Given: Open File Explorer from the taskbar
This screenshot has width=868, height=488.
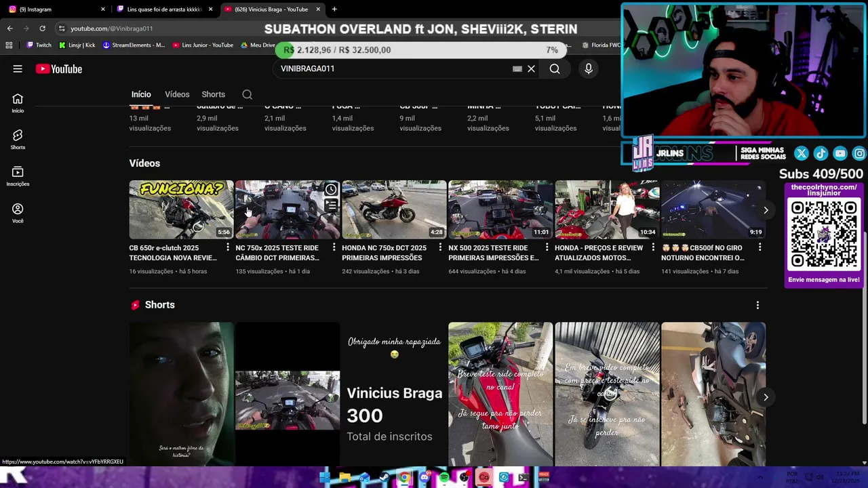Looking at the screenshot, I should (344, 477).
